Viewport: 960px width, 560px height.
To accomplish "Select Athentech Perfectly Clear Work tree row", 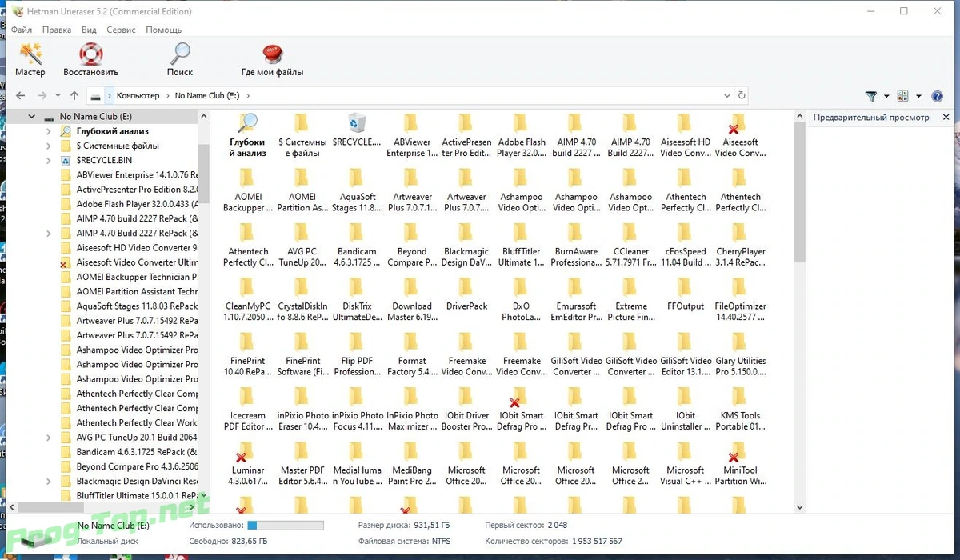I will (130, 422).
